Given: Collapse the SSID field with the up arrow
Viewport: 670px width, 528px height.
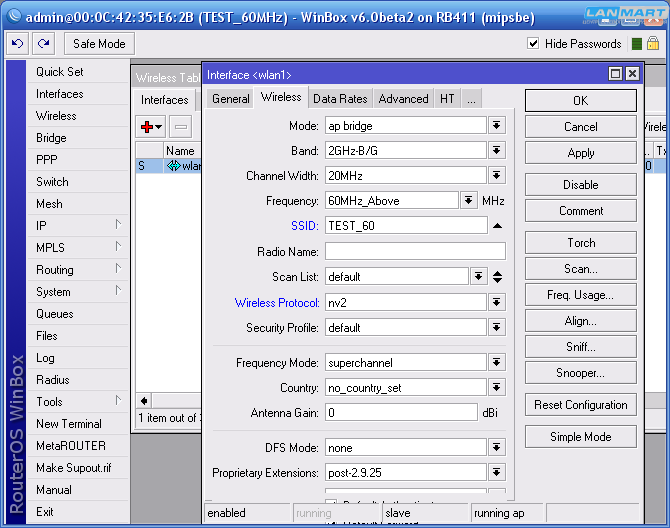Looking at the screenshot, I should (x=497, y=226).
